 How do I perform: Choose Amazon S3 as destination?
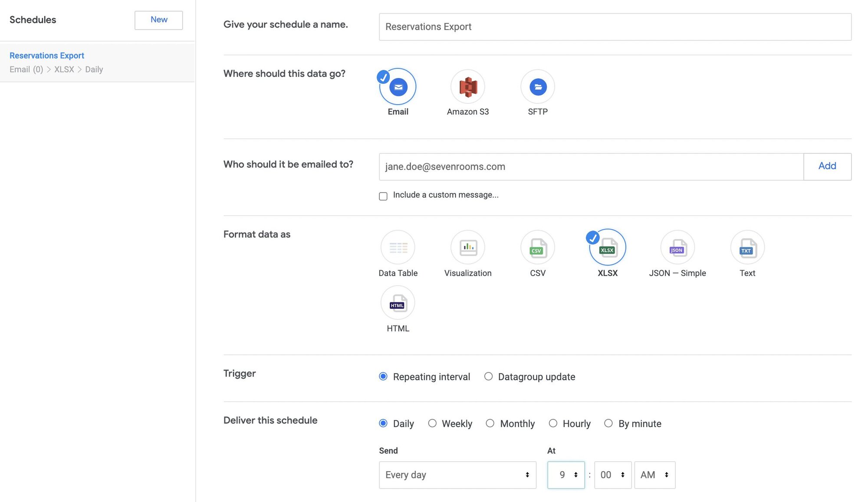click(467, 87)
